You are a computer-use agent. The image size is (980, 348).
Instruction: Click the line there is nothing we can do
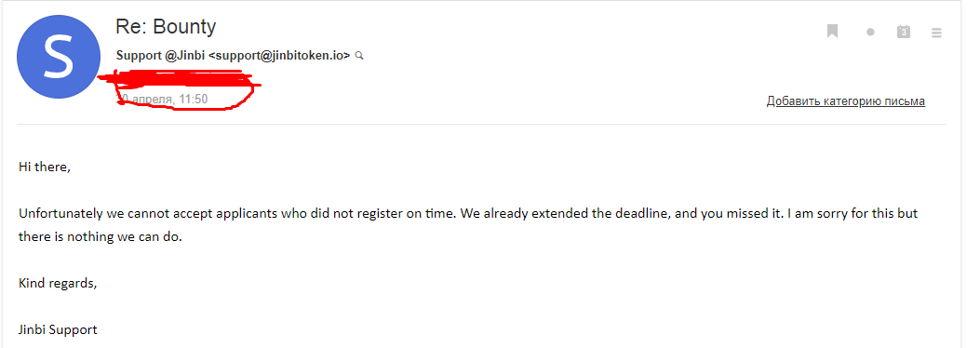[100, 237]
